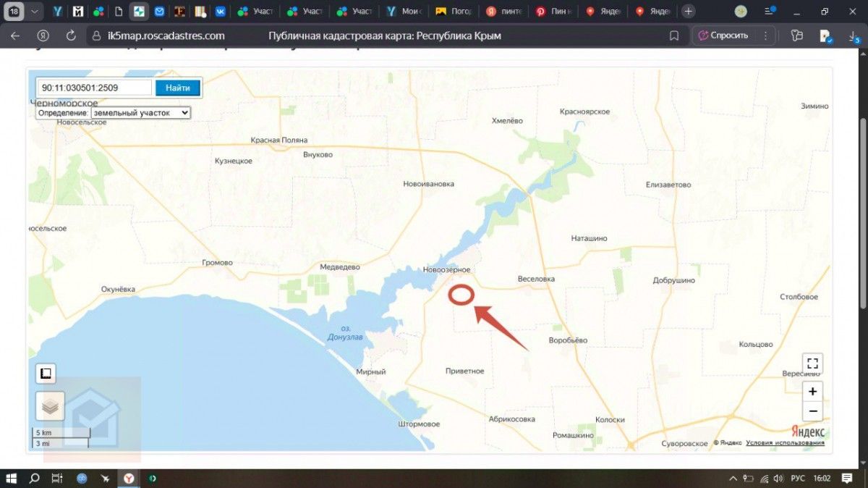
Task: Open the volume control in system tray
Action: [x=778, y=479]
